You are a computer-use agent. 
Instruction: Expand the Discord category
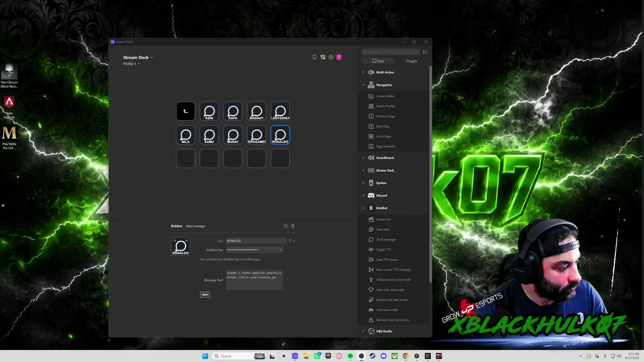click(x=363, y=196)
